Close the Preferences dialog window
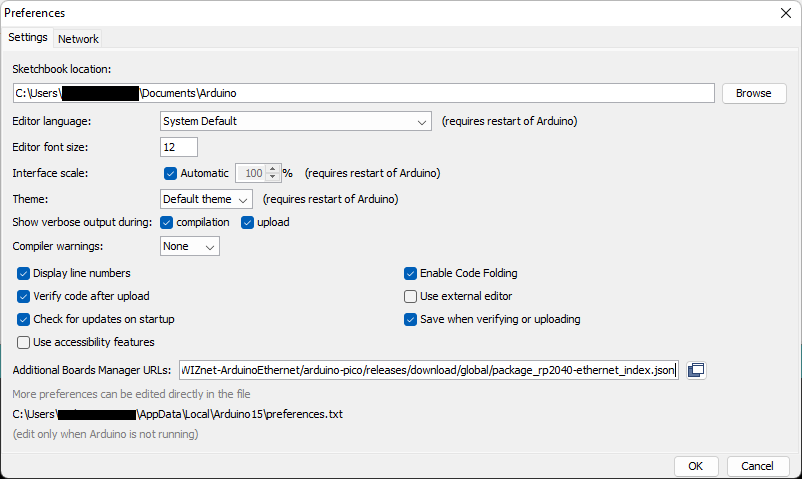802x479 pixels. pos(785,13)
